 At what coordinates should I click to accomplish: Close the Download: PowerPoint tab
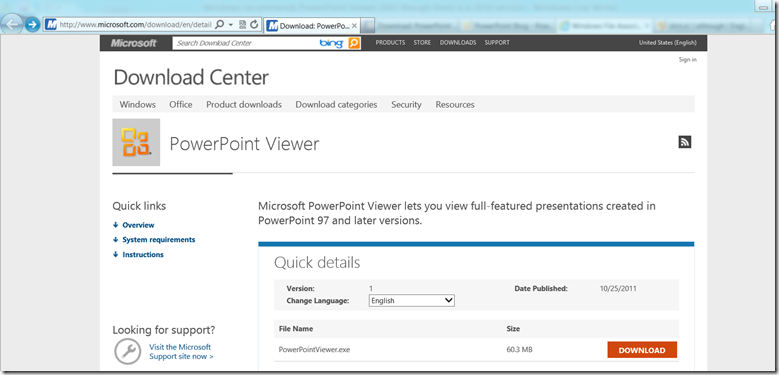pos(354,26)
